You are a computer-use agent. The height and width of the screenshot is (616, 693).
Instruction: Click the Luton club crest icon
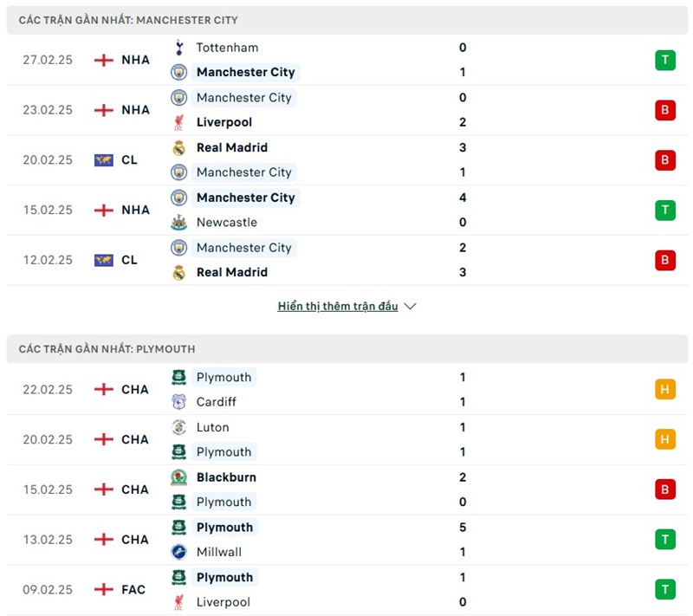(180, 427)
